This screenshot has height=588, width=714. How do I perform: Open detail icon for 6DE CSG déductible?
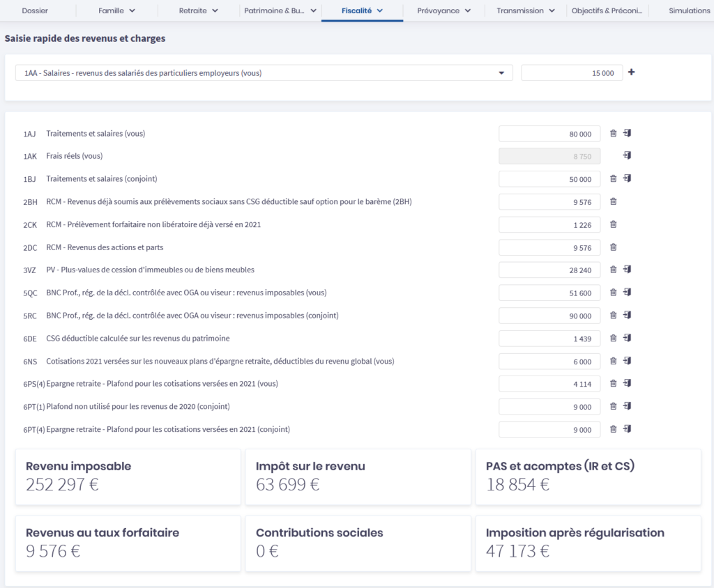coord(628,338)
